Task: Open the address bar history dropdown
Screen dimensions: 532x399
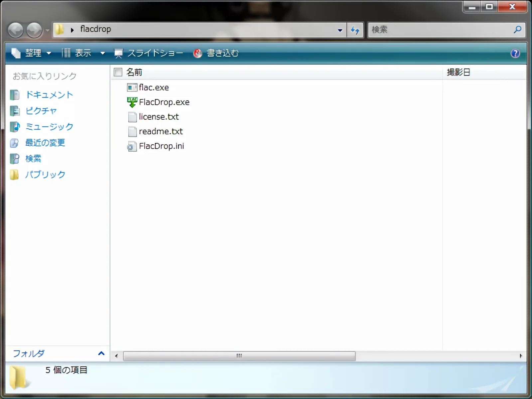Action: point(340,30)
